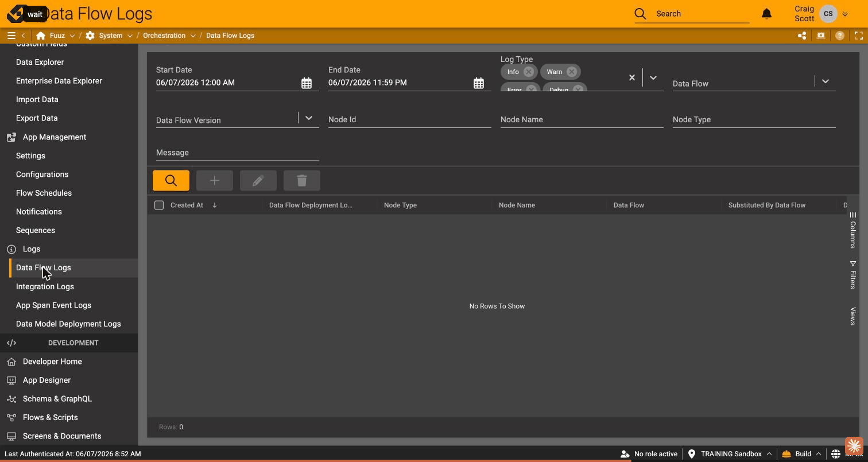The height and width of the screenshot is (462, 868).
Task: Open the Start Date calendar picker
Action: [307, 83]
